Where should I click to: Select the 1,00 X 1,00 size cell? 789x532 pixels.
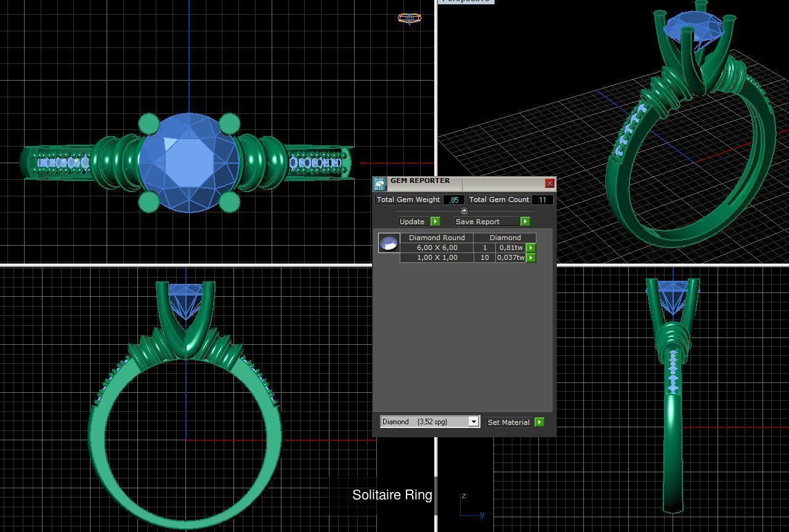[437, 257]
